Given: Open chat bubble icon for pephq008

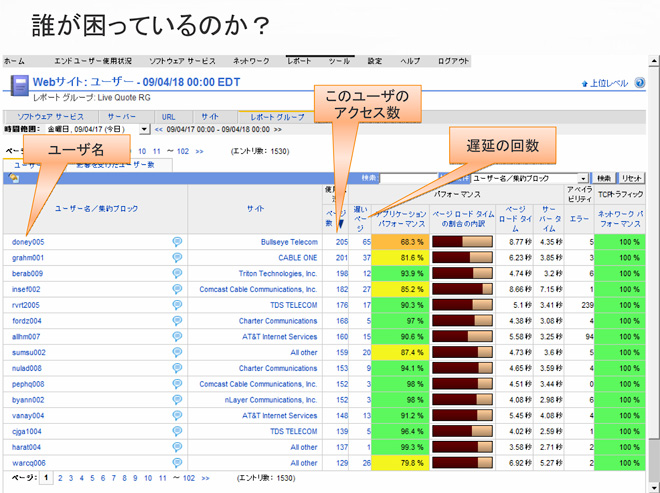Looking at the screenshot, I should (x=177, y=384).
